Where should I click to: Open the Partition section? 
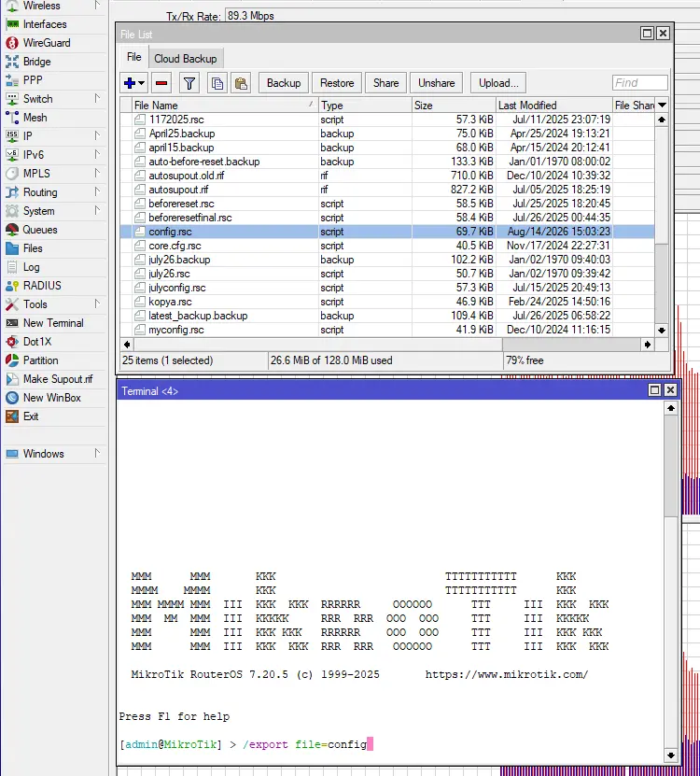[x=40, y=360]
